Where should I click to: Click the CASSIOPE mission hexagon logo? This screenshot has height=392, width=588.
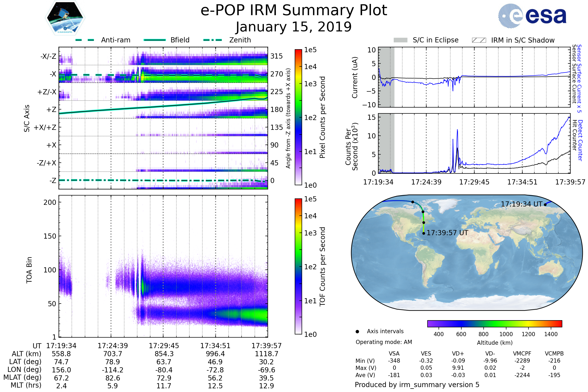[x=65, y=18]
